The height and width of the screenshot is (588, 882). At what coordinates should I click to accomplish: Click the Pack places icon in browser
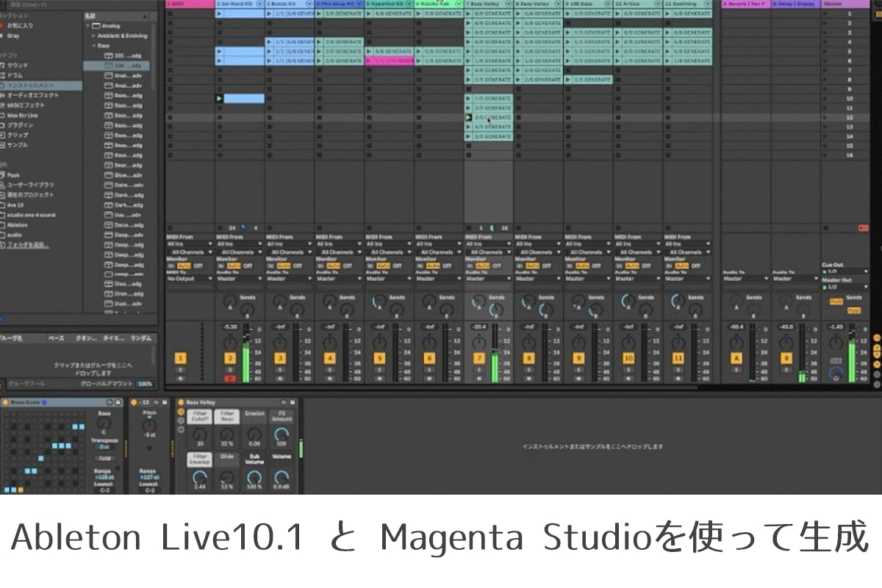[x=3, y=176]
